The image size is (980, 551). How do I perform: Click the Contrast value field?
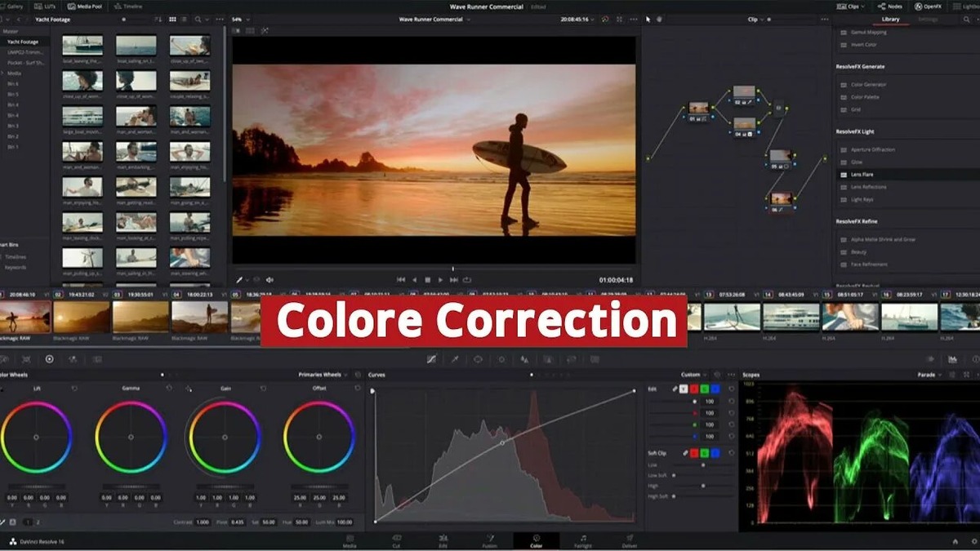click(203, 522)
